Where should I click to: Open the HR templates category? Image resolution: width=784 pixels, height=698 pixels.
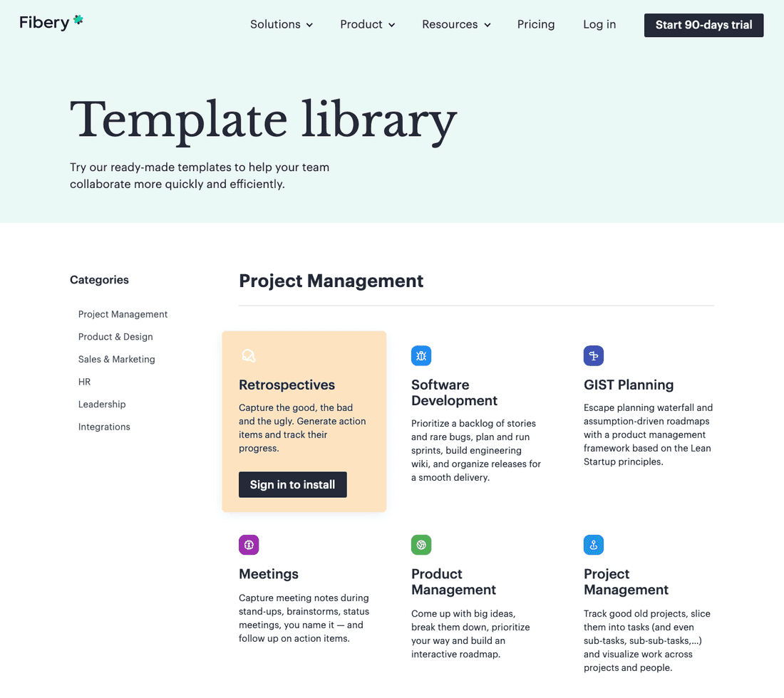[x=84, y=382]
